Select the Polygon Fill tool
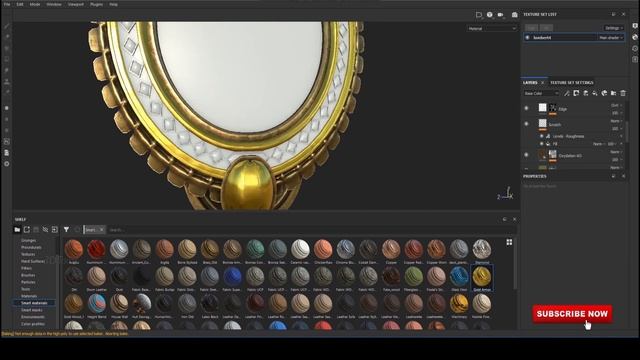Viewport: 640px width, 360px height. pyautogui.click(x=7, y=59)
